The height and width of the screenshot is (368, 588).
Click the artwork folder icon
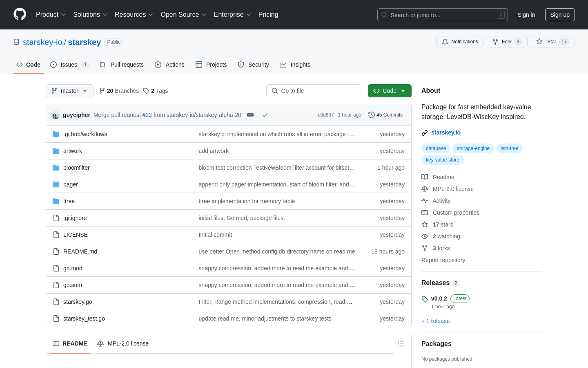coord(56,151)
